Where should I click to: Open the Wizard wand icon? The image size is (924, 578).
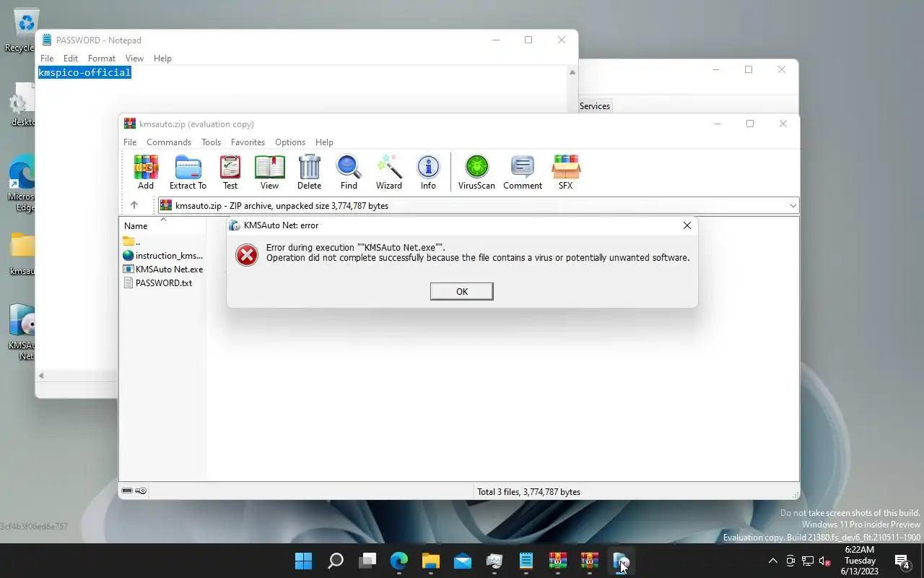(x=388, y=173)
